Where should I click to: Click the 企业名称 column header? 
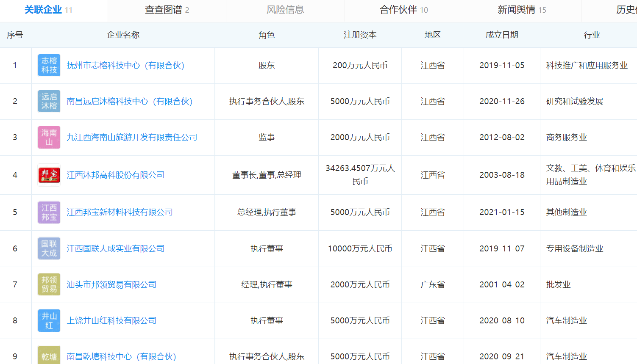[123, 35]
